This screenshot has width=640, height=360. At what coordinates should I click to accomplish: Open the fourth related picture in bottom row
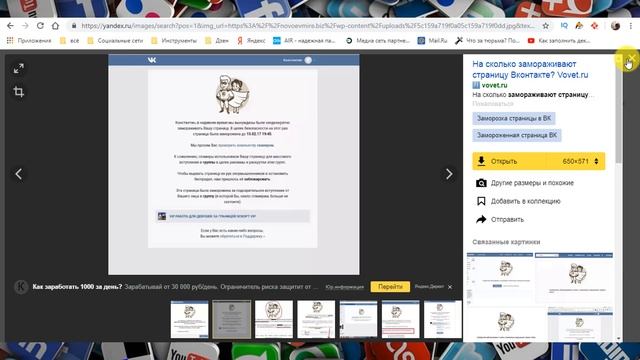coord(580,324)
